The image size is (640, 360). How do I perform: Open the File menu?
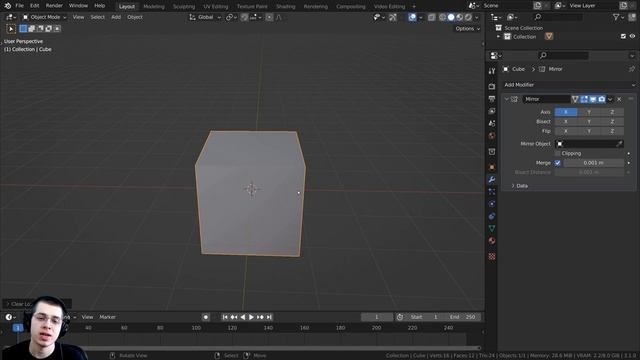pos(19,6)
